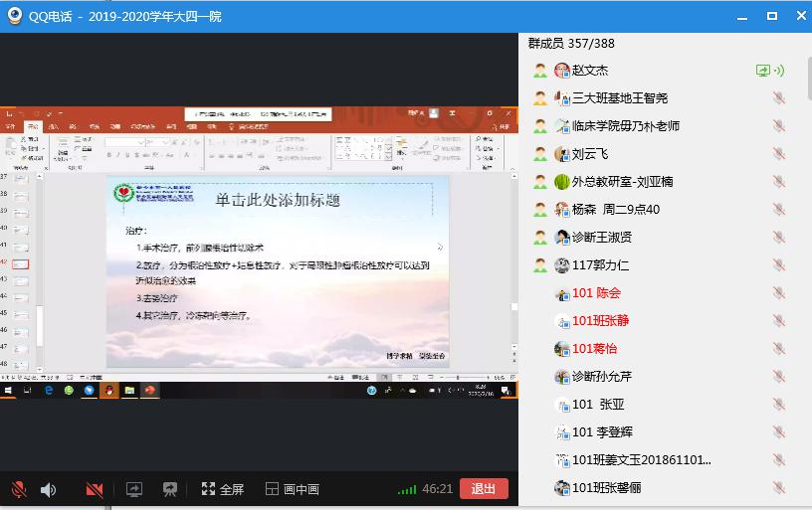Viewport: 812px width, 510px height.
Task: Click the screen-sharing icon next to 赵文杰
Action: 769,71
